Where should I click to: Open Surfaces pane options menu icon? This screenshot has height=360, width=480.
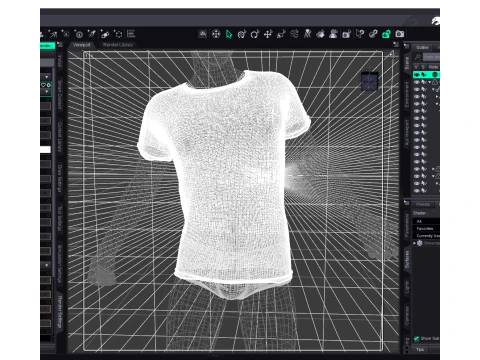(x=407, y=202)
